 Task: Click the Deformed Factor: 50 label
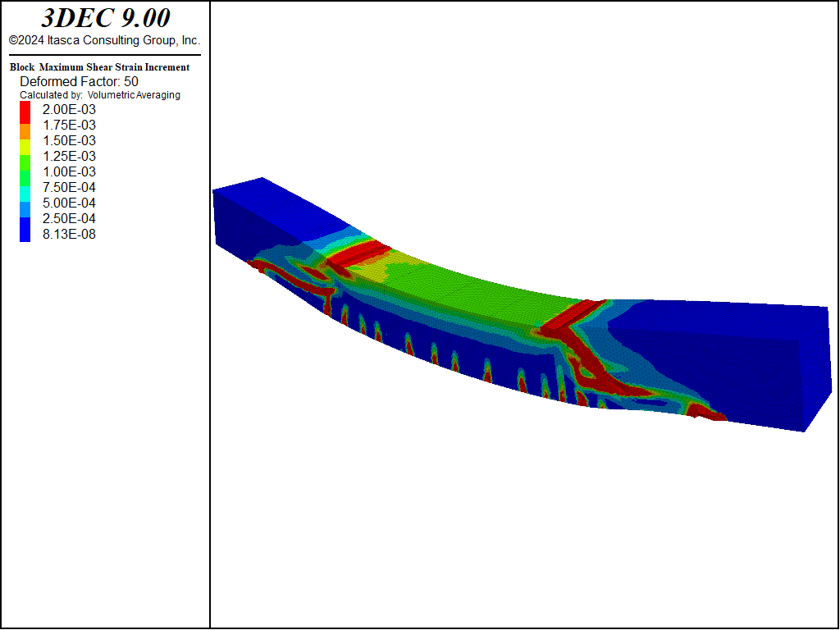79,81
